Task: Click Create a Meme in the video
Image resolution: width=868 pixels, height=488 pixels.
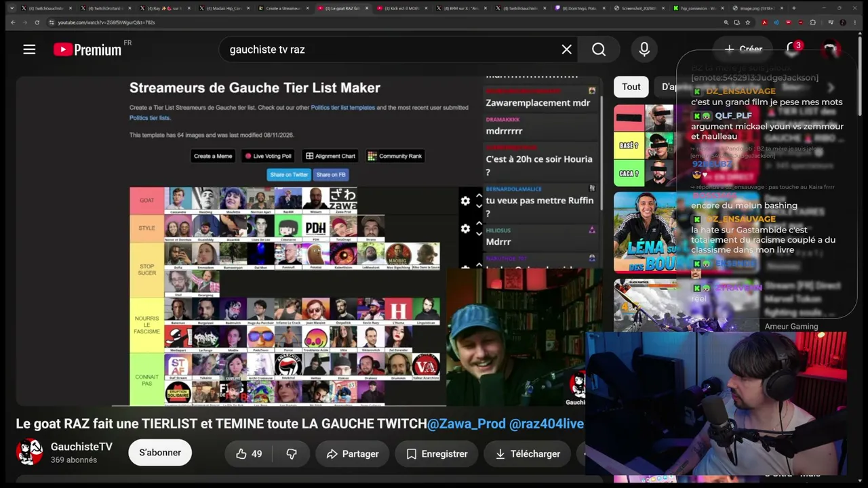Action: [213, 156]
